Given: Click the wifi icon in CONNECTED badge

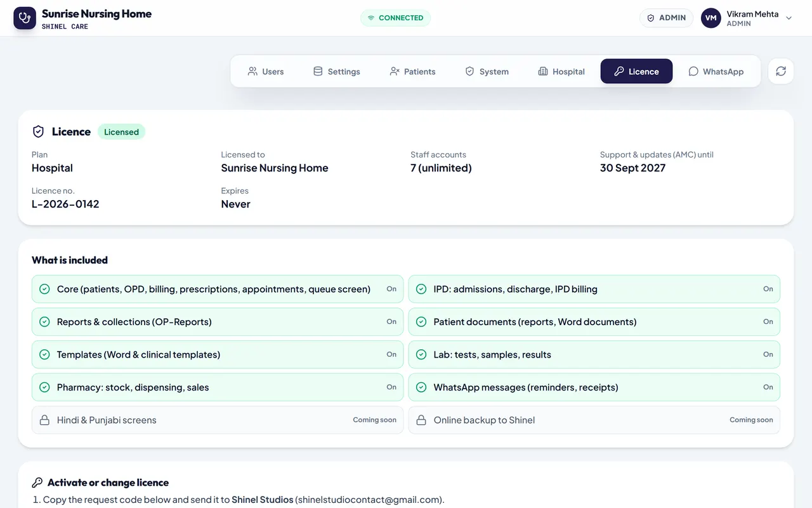Looking at the screenshot, I should click(371, 18).
